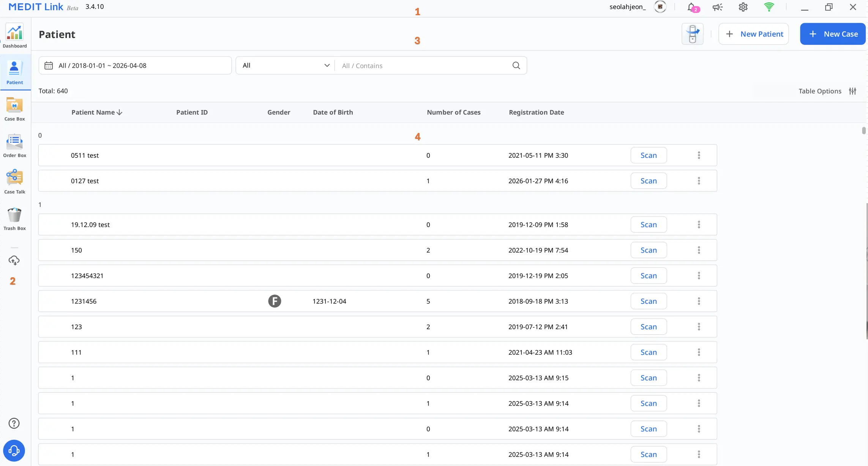Sort by Registration Date column

(536, 112)
